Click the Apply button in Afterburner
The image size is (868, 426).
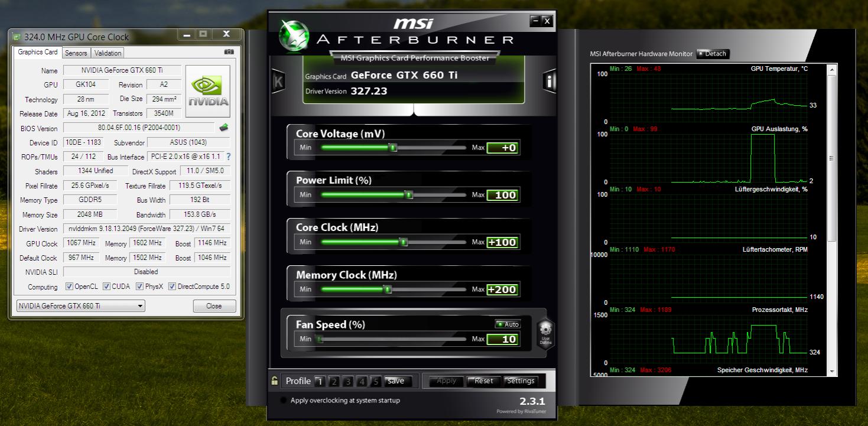(446, 381)
